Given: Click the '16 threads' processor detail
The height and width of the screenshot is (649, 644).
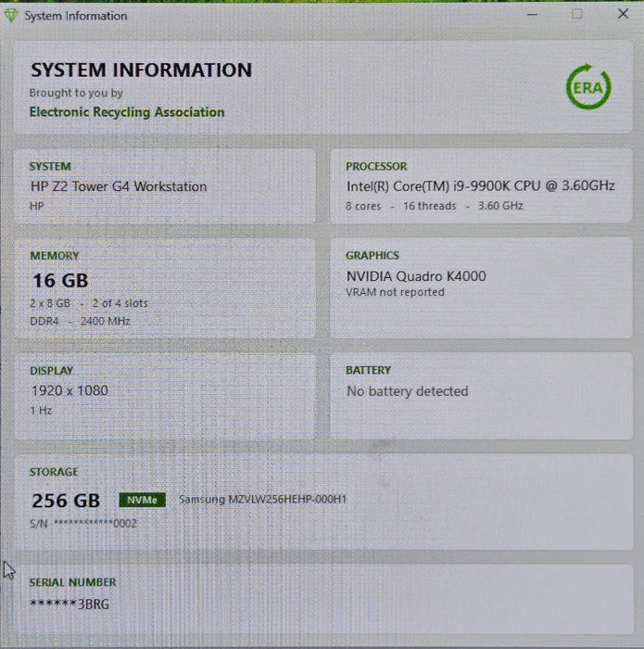Looking at the screenshot, I should (x=430, y=206).
